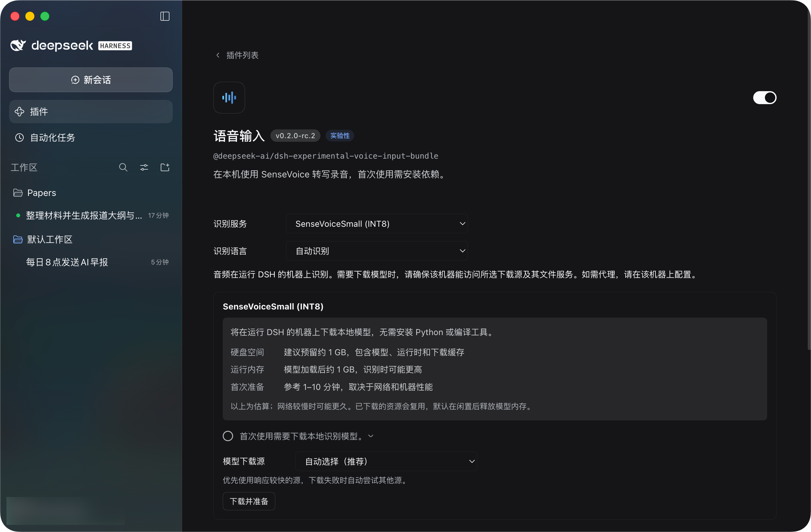
Task: Select the 默认工作区 folder
Action: tap(91, 239)
